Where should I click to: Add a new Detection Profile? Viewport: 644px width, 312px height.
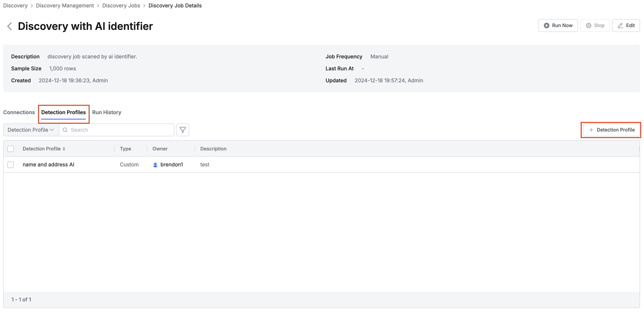[611, 130]
